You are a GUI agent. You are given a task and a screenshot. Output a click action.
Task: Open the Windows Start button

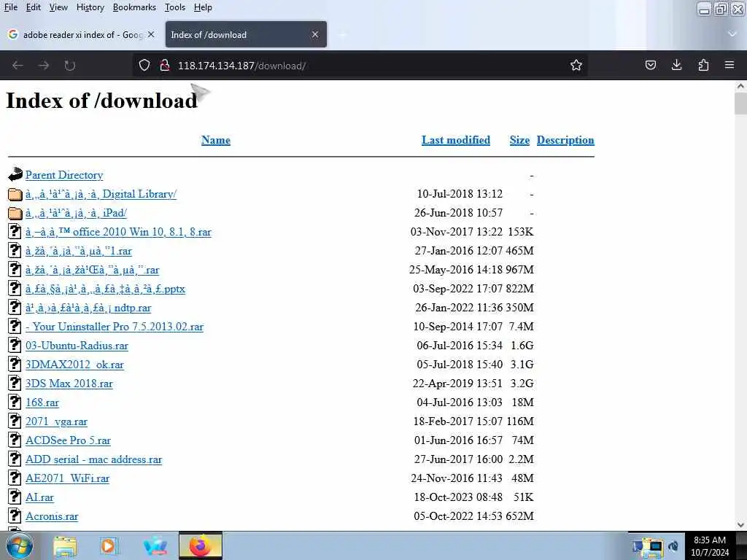coord(20,545)
